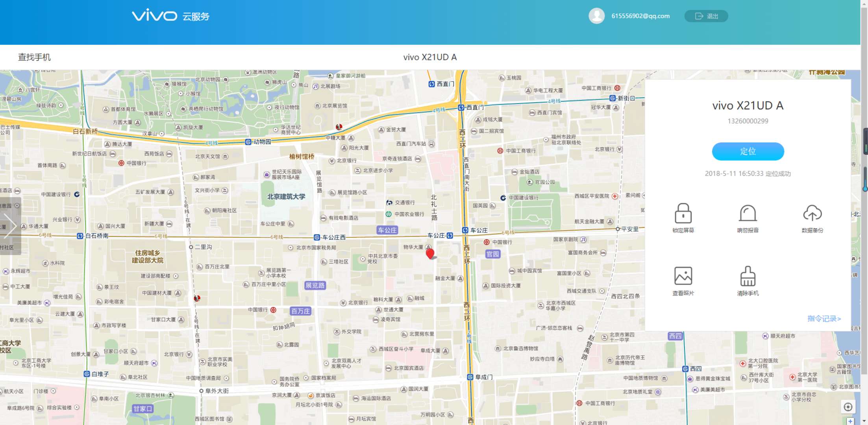Click the wipe phone (清除手机) icon
868x425 pixels.
pos(748,276)
